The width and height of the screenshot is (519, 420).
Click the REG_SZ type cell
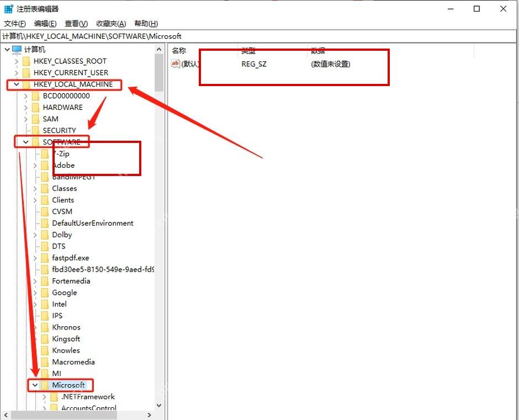254,64
